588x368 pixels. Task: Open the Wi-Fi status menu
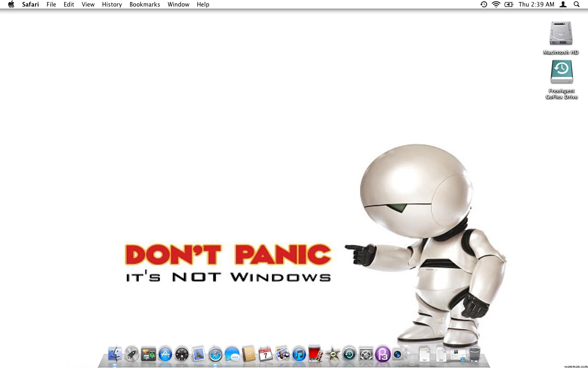(496, 4)
